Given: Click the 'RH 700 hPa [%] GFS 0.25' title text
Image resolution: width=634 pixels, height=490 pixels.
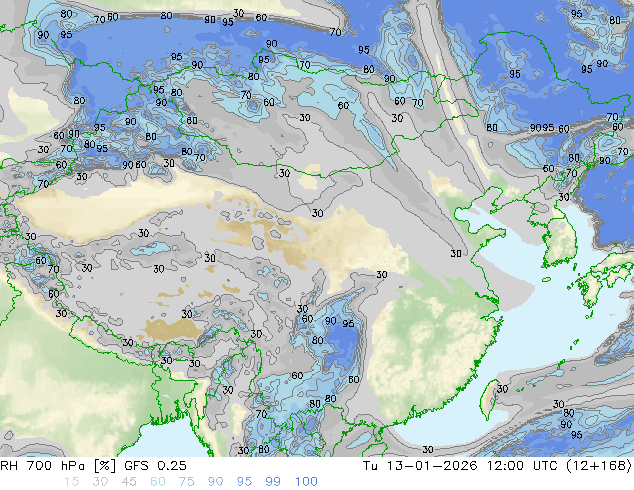Looking at the screenshot, I should (x=93, y=466).
